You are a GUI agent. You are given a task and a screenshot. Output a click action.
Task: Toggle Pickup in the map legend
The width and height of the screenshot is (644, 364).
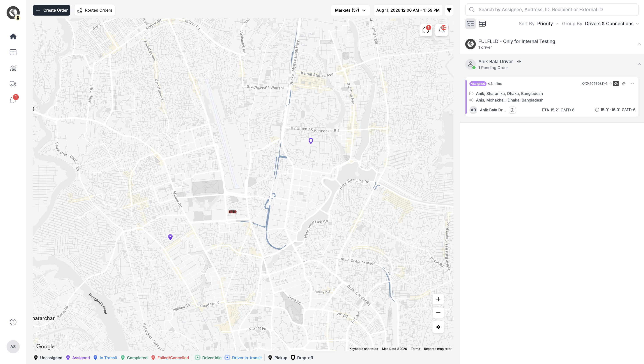(278, 358)
